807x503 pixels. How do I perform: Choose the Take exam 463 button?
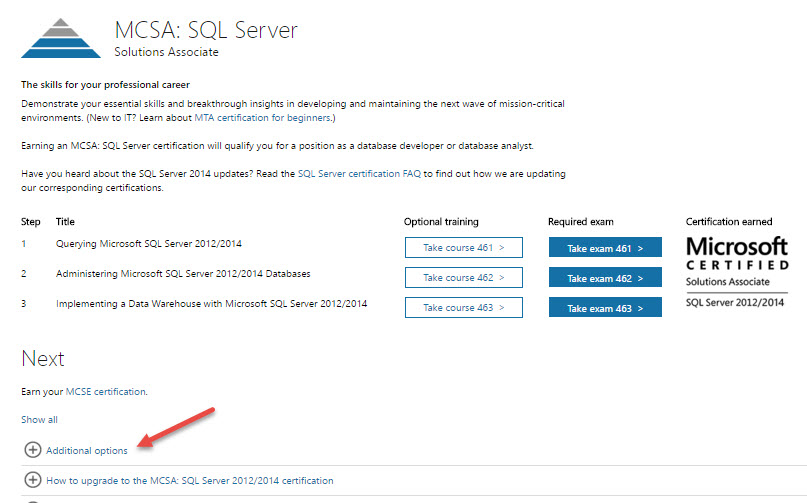coord(604,308)
